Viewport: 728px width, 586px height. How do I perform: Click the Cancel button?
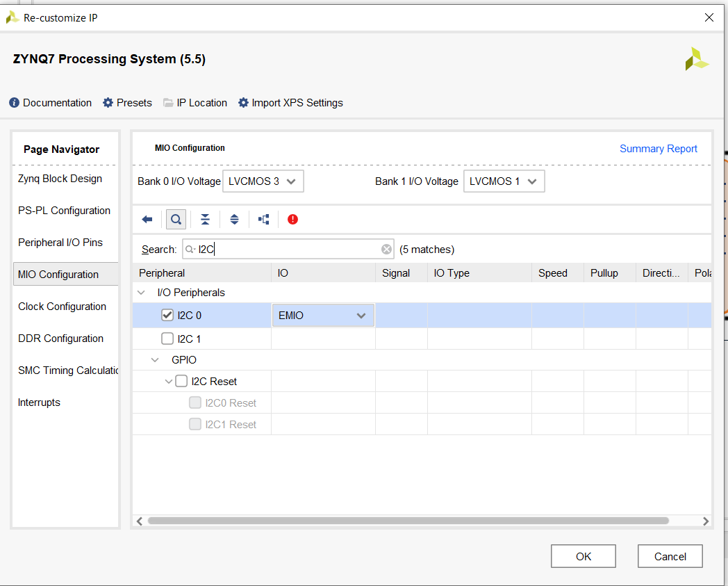[x=670, y=556]
